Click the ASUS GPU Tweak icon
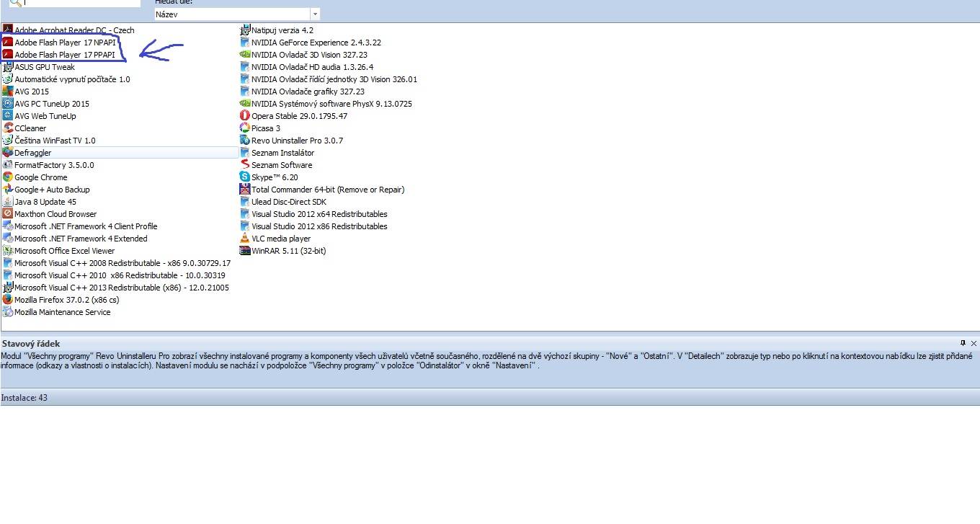Viewport: 980px width, 524px height. tap(8, 67)
